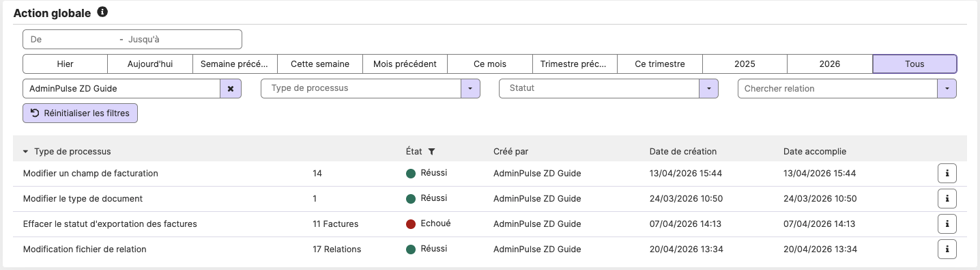Click creation date 24/03/2026 10:50
Viewport: 980px width, 270px height.
[686, 199]
